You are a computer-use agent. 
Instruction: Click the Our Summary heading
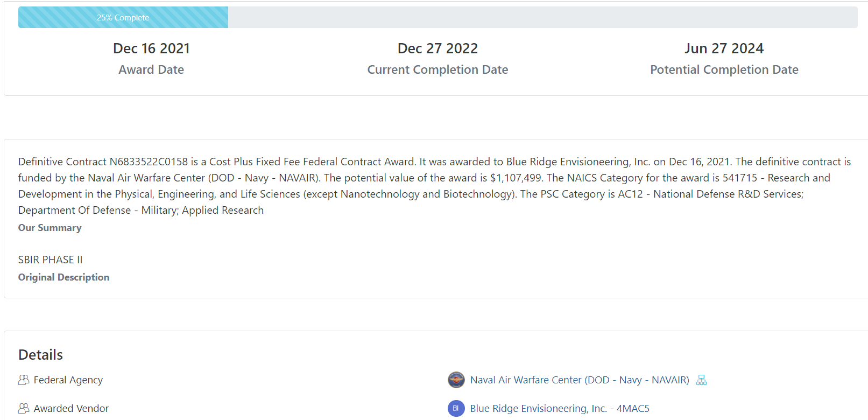coord(50,228)
